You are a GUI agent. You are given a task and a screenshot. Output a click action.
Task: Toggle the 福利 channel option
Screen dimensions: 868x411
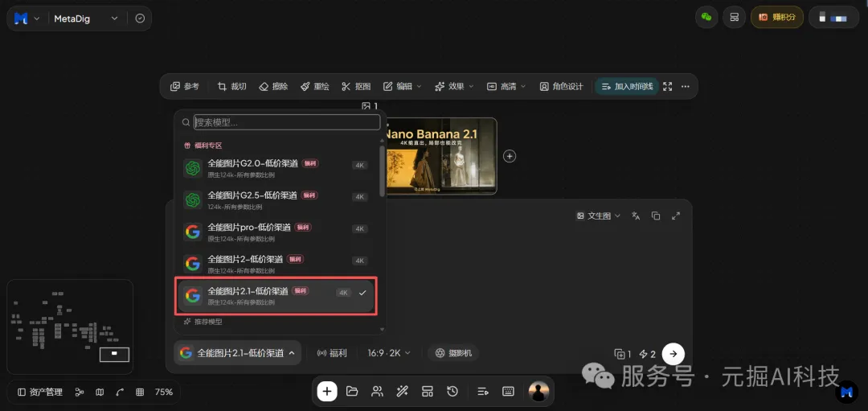[332, 353]
